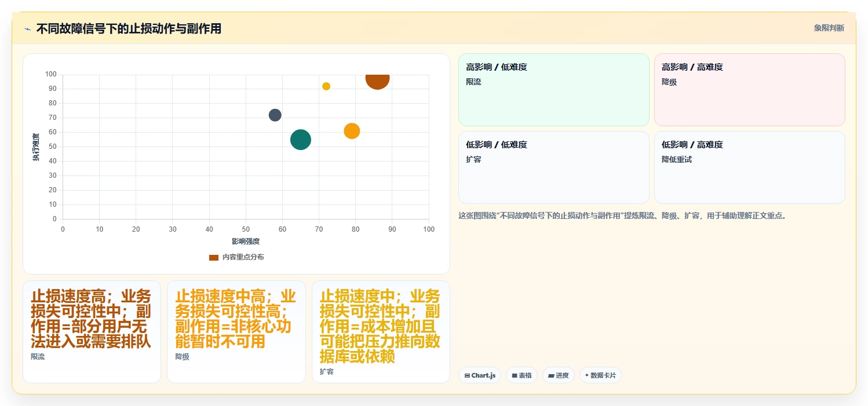
Task: Click the lightning icon beside the panel title
Action: coord(27,28)
